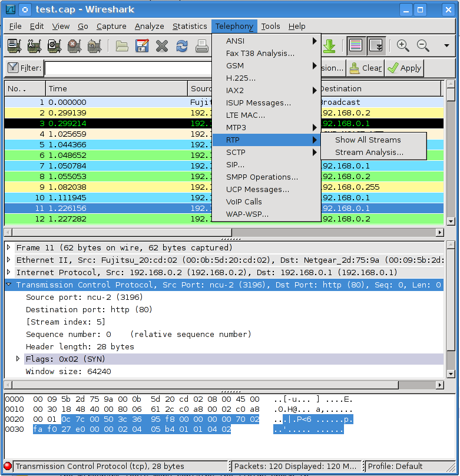Choose VoIP Calls in Telephony menu

(x=244, y=201)
